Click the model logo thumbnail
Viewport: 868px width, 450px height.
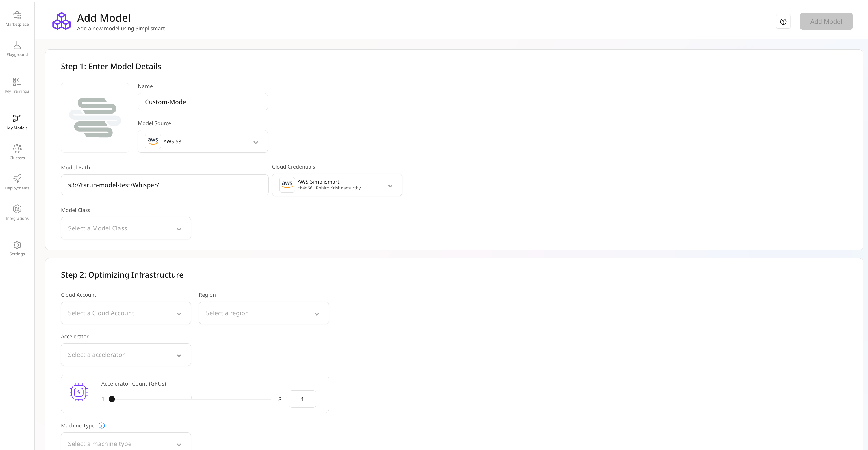click(x=95, y=118)
